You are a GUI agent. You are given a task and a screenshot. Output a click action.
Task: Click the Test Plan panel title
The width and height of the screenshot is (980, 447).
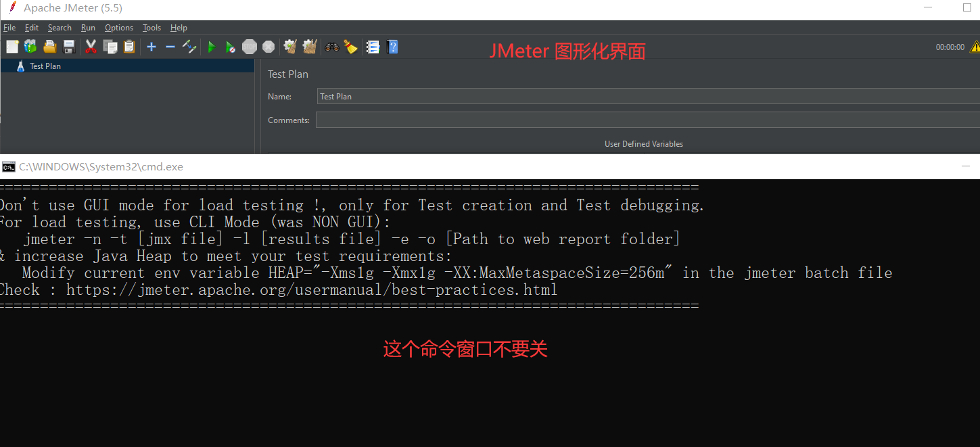[x=288, y=74]
